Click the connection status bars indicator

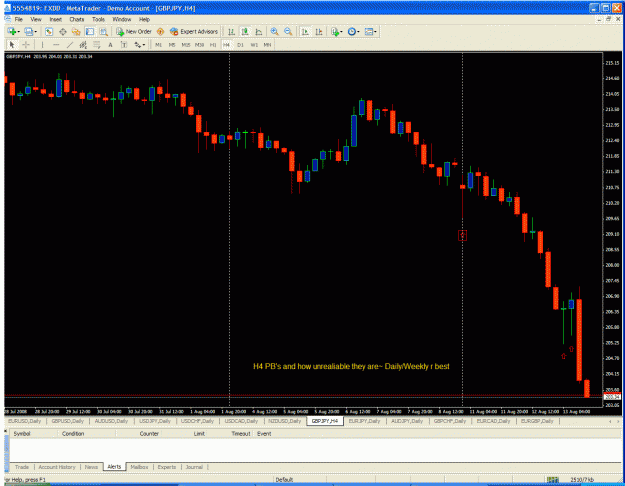[552, 480]
